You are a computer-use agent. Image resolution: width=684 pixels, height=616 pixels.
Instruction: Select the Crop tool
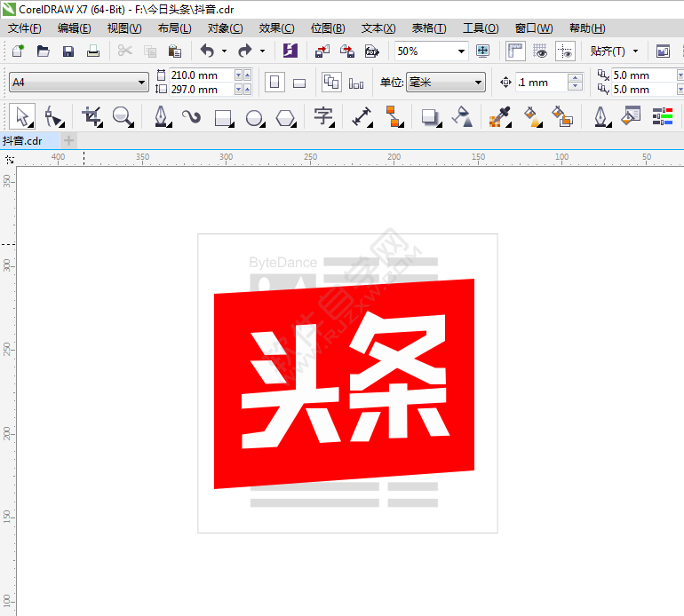coord(92,117)
